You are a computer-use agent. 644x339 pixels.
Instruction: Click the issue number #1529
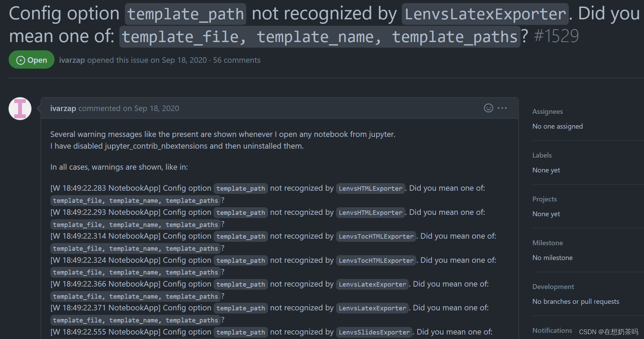(556, 36)
